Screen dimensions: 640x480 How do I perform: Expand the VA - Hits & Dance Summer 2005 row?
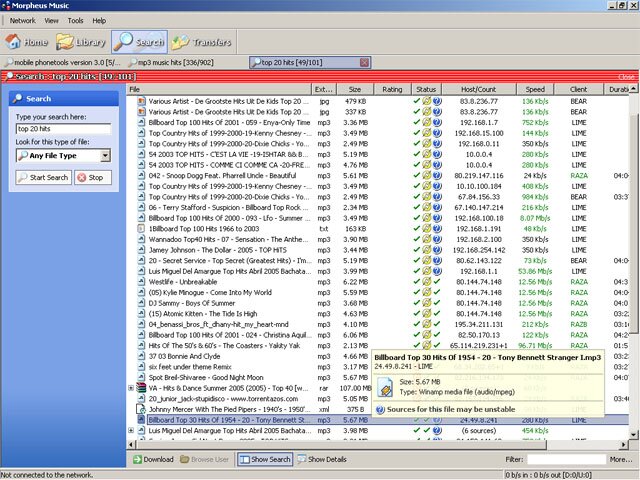coord(131,388)
